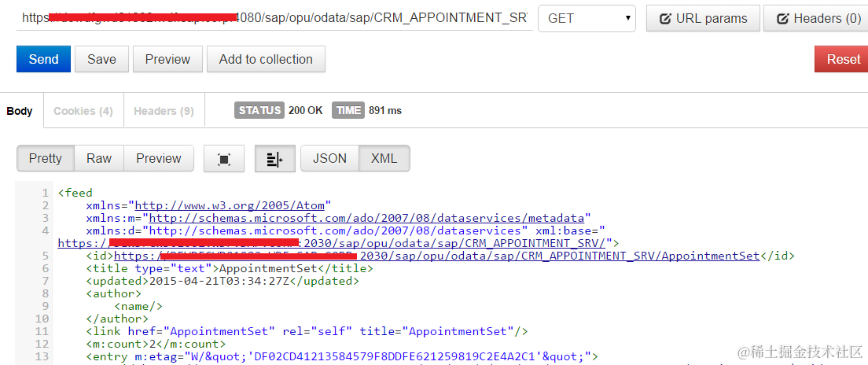The height and width of the screenshot is (365, 868).
Task: Switch to the Cookies (4) tab
Action: [x=83, y=111]
